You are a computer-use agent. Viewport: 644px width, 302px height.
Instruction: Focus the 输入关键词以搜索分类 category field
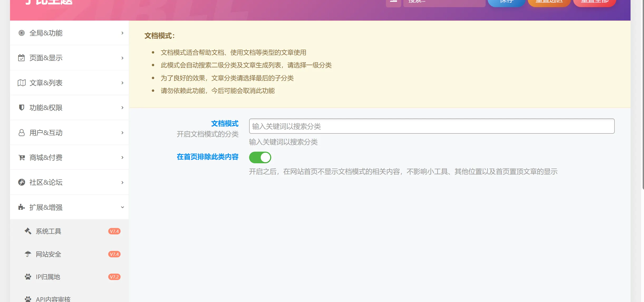(432, 126)
